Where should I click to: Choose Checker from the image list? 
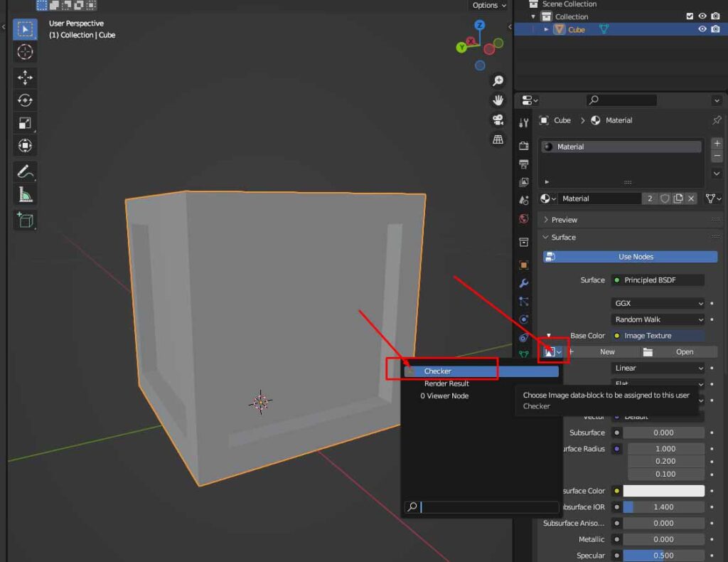click(481, 371)
